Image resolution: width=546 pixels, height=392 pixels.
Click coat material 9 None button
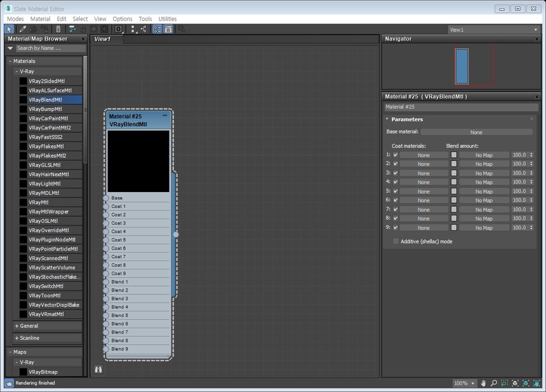coord(423,228)
